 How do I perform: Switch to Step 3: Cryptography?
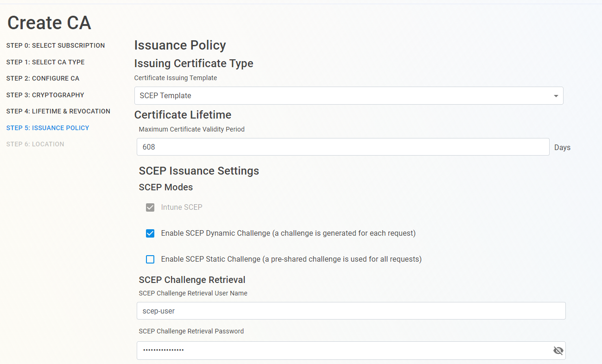coord(45,95)
